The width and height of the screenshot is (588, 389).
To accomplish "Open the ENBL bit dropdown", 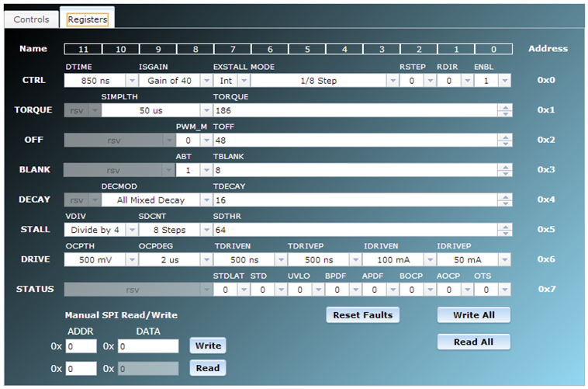I will point(493,80).
